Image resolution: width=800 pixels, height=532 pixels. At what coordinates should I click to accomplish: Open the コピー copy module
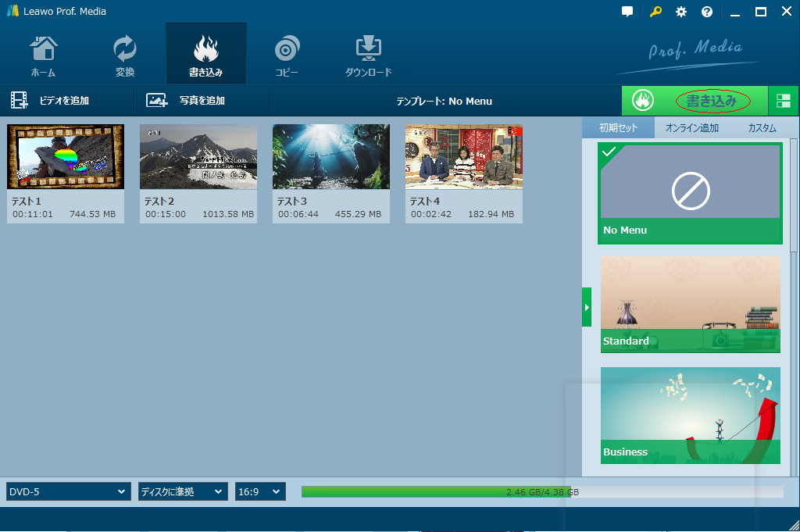(x=287, y=55)
